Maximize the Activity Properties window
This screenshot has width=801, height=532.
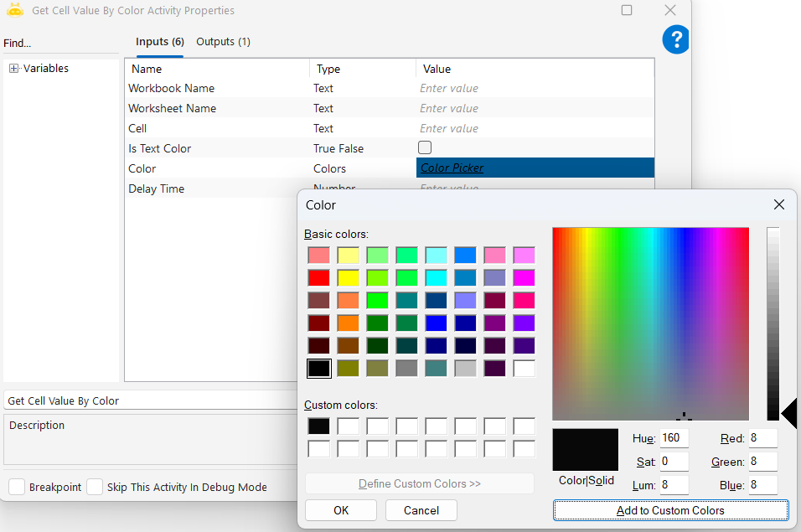point(627,11)
